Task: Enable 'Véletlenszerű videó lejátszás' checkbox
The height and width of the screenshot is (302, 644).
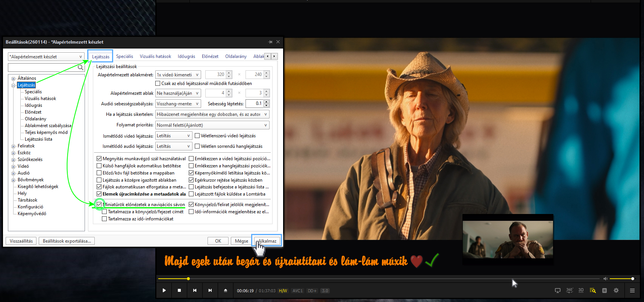Action: click(197, 136)
